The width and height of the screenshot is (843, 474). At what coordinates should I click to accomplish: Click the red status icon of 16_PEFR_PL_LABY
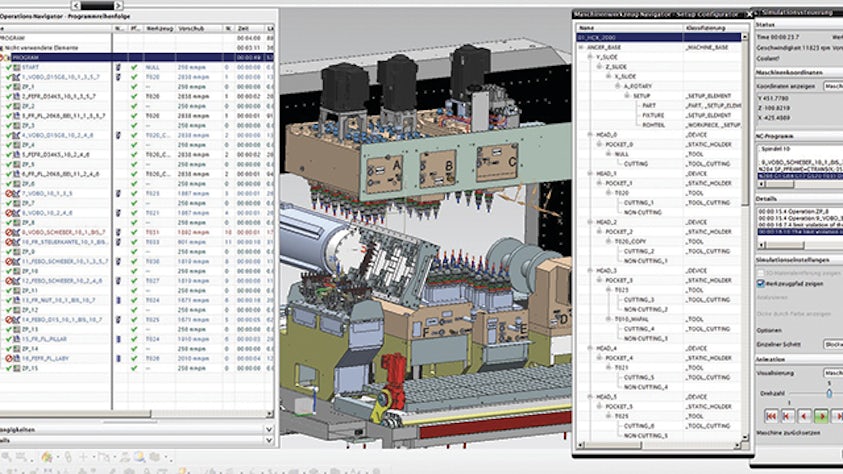(x=9, y=358)
